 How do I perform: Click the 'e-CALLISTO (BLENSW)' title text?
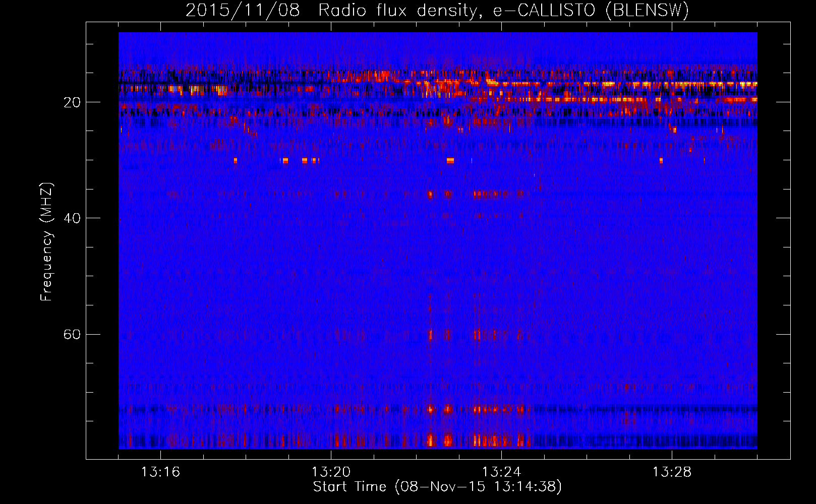[591, 10]
